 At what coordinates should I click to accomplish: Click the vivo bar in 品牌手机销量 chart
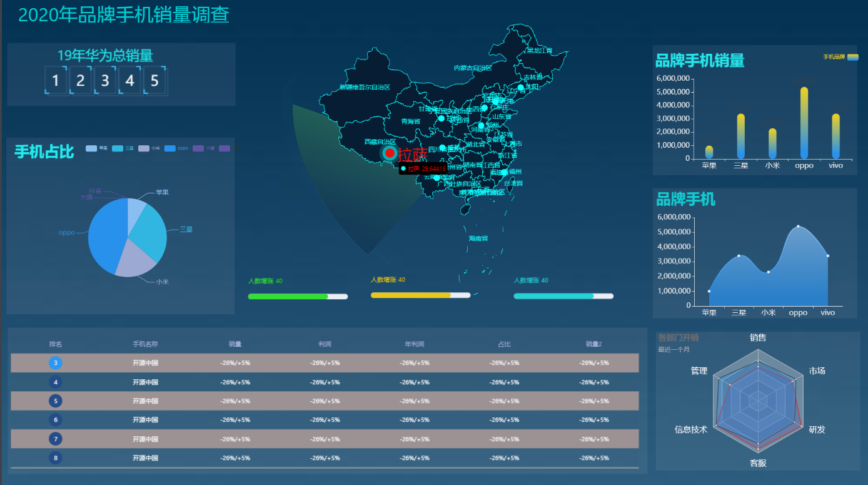click(x=835, y=136)
